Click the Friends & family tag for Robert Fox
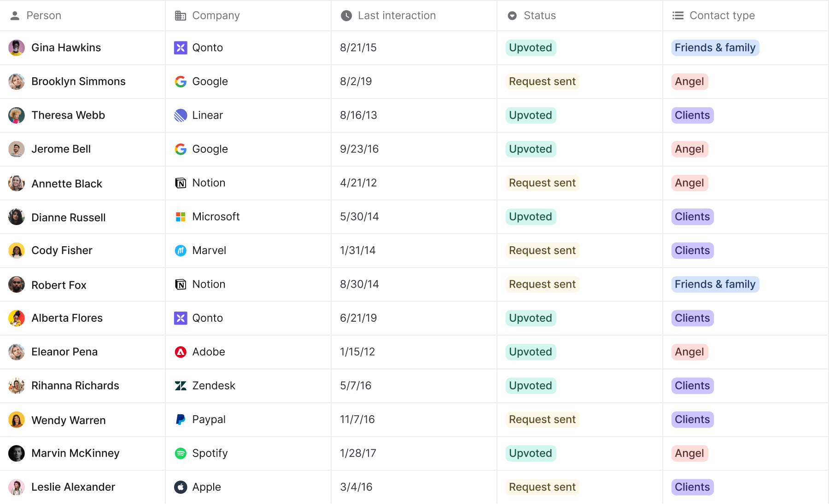This screenshot has height=504, width=829. point(715,284)
